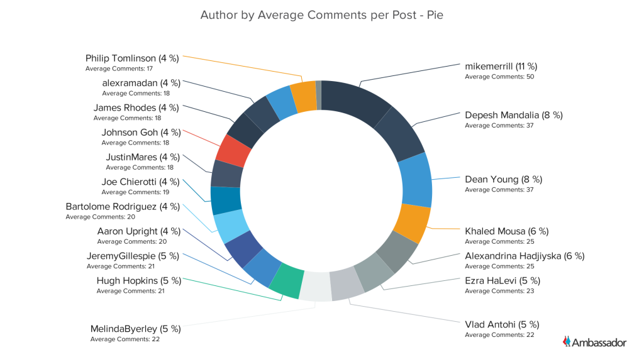The height and width of the screenshot is (362, 644).
Task: Click the chart title text
Action: 321,14
